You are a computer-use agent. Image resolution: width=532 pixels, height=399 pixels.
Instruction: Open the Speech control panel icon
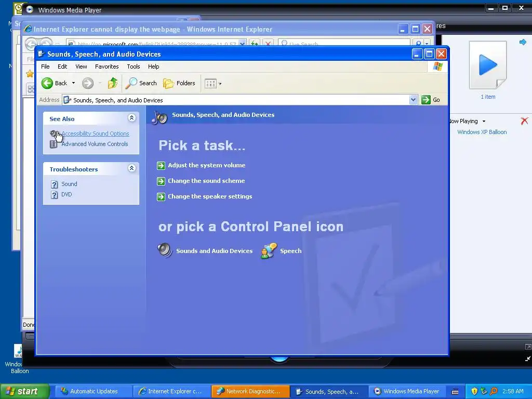pyautogui.click(x=269, y=251)
